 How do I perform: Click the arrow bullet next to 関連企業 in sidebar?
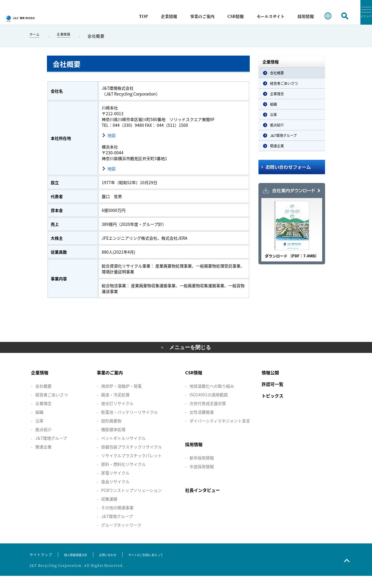pos(265,146)
